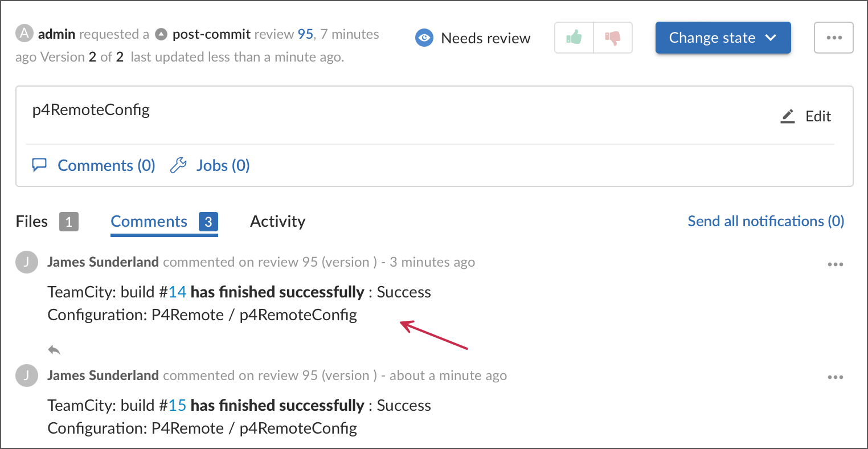Click the Edit pencil icon for the description
The image size is (868, 449).
point(788,116)
